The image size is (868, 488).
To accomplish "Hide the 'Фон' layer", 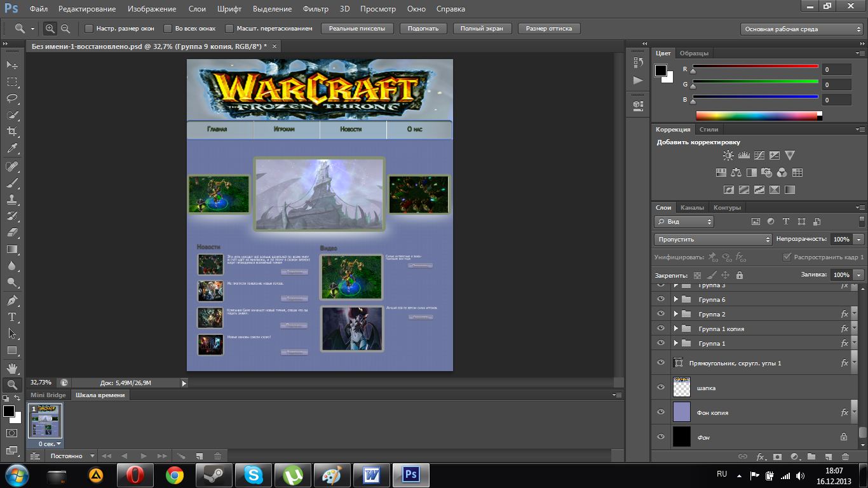I will tap(661, 437).
